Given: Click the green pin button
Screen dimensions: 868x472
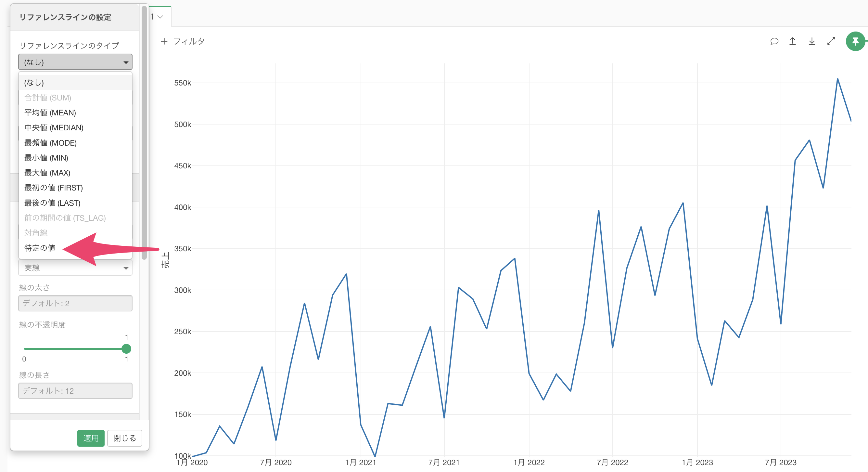Looking at the screenshot, I should (x=855, y=42).
